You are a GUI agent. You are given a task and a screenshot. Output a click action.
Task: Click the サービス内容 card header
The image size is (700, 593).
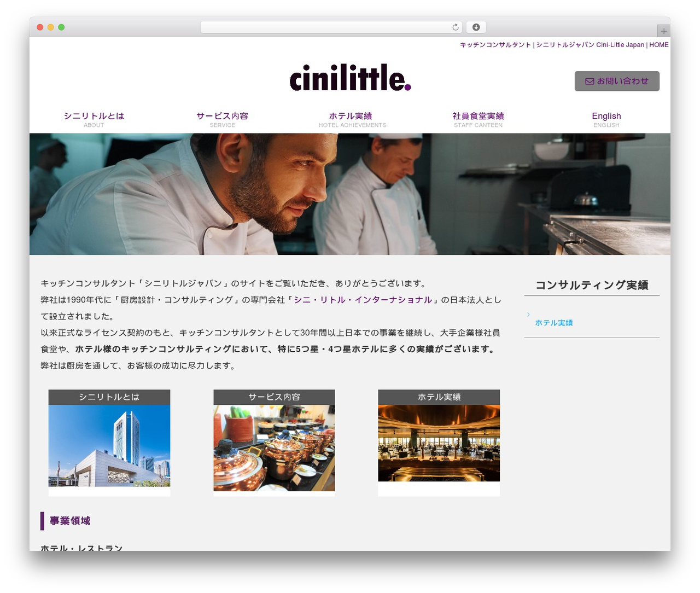[x=274, y=397]
